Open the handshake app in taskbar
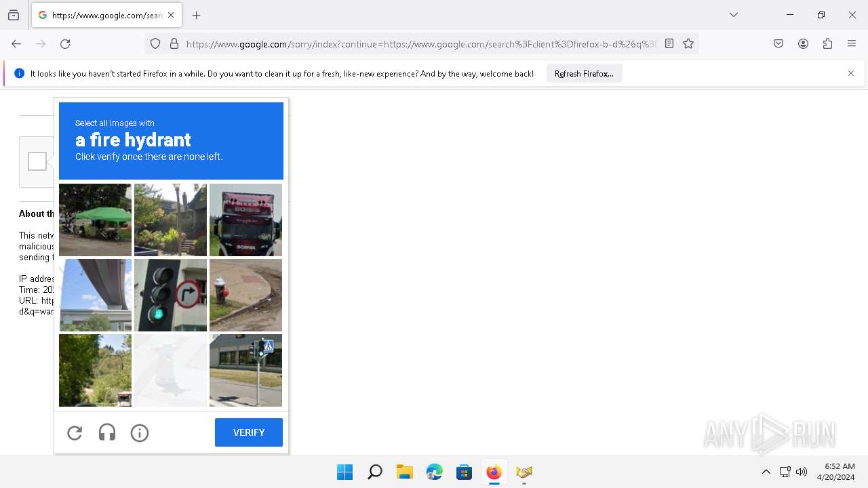 (524, 472)
